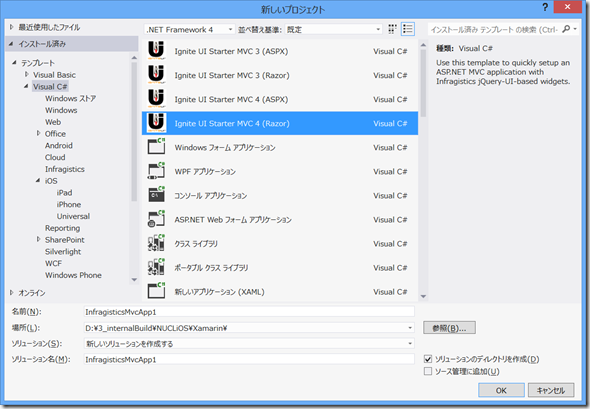The height and width of the screenshot is (409, 590).
Task: Click the キャンセル button
Action: (551, 390)
